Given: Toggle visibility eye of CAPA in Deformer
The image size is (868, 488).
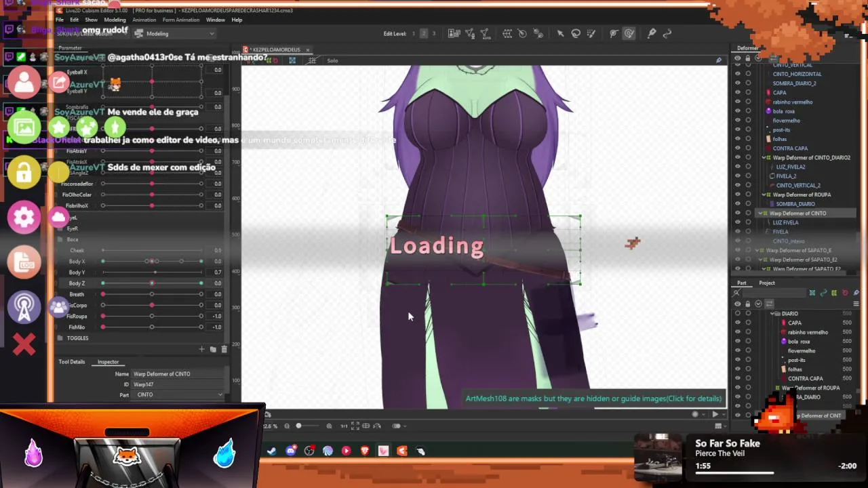Looking at the screenshot, I should tap(738, 93).
